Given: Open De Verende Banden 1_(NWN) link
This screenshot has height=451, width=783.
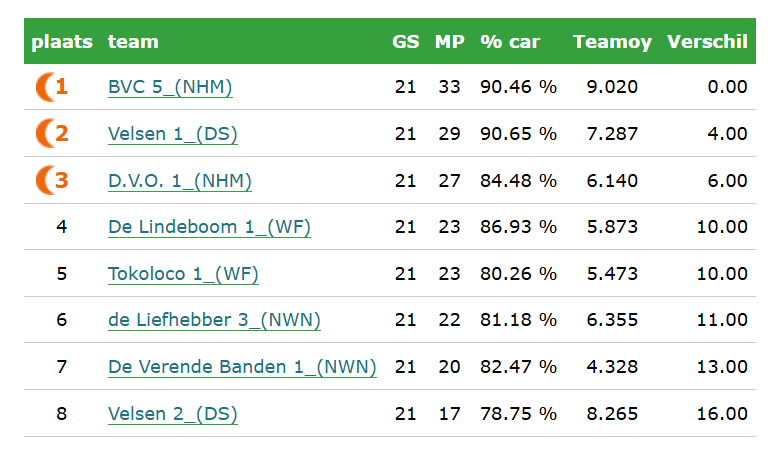Looking at the screenshot, I should tap(242, 367).
